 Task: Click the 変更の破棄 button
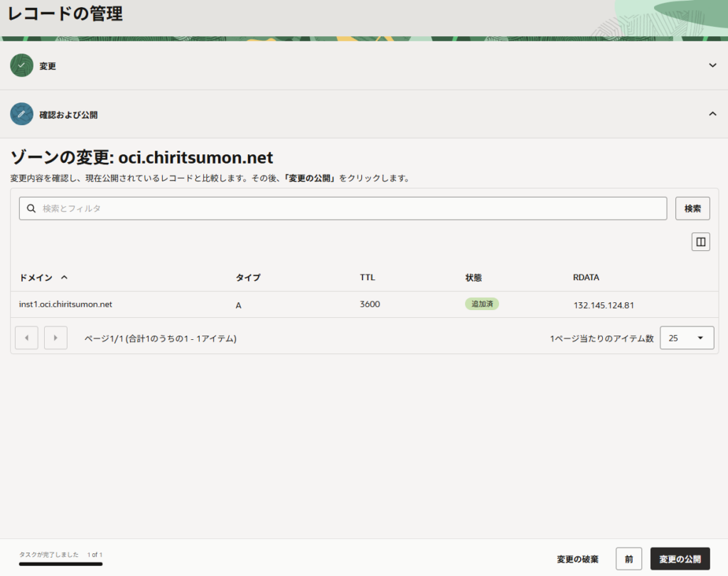577,559
